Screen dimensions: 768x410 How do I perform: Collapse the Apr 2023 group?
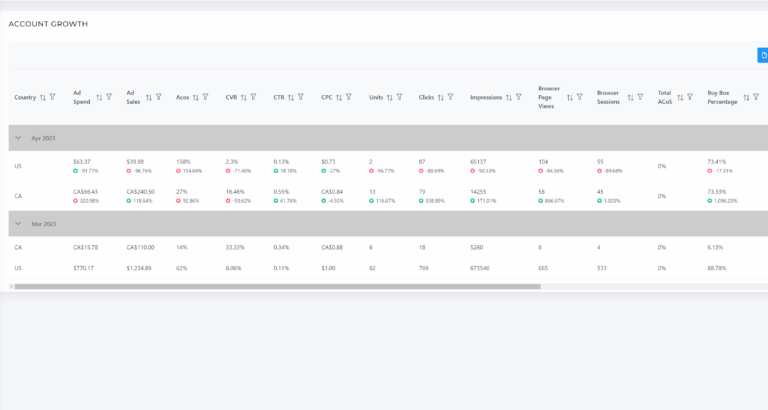pos(18,138)
